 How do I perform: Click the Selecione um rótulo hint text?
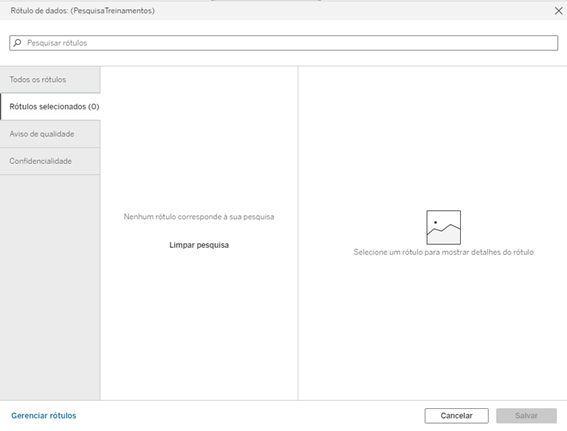pyautogui.click(x=443, y=252)
